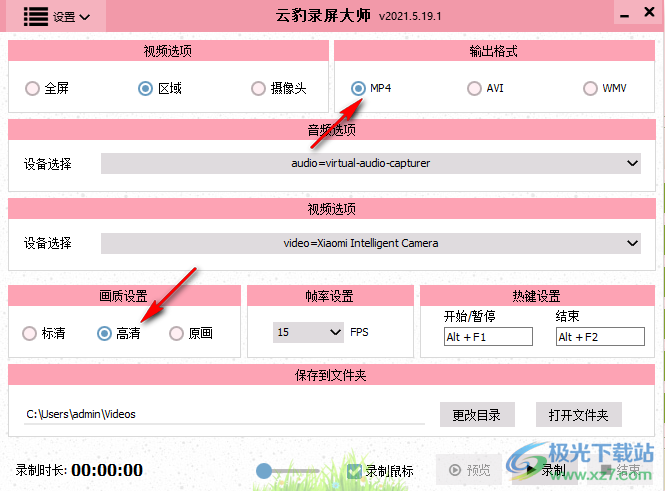Click the save path C:\Users\admin\Videos field
The image size is (665, 491).
(224, 414)
